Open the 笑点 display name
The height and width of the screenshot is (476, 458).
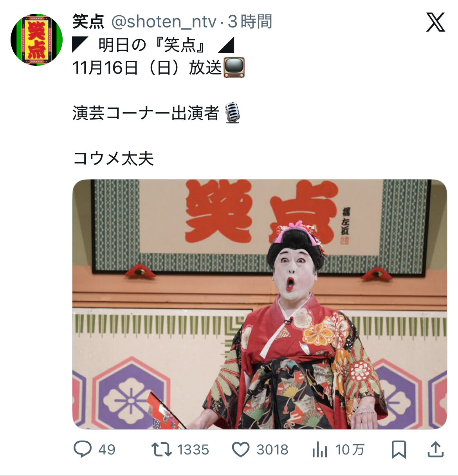tap(88, 22)
